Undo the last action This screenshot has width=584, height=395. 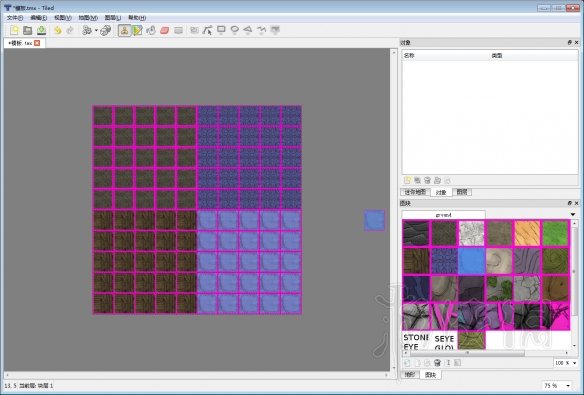57,30
